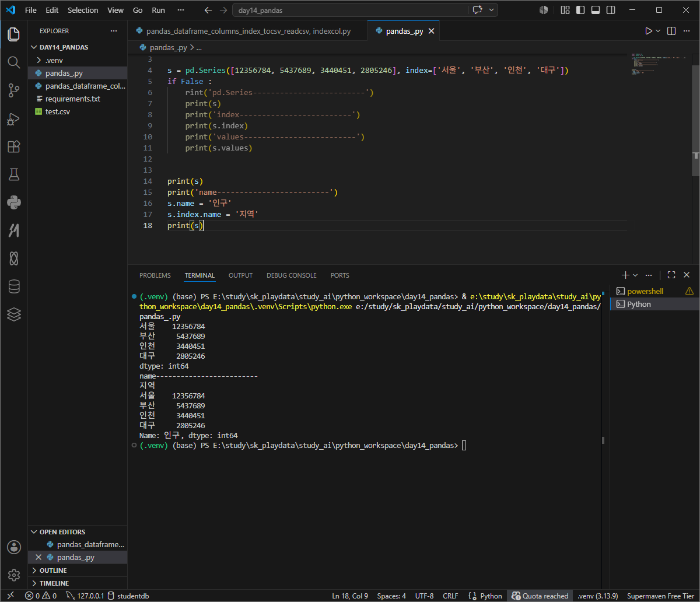
Task: Split the editor to the right
Action: [671, 31]
